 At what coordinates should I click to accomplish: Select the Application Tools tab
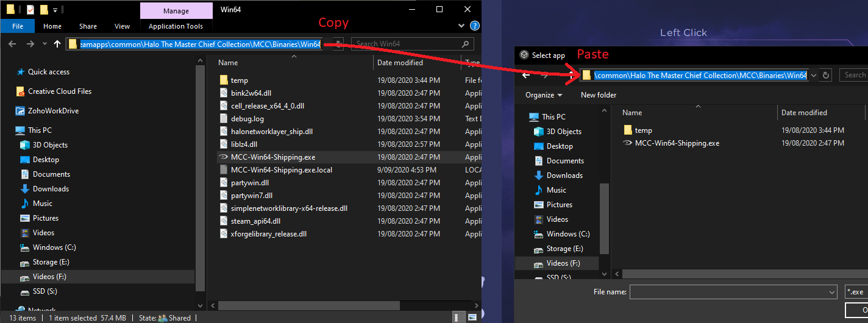point(176,26)
